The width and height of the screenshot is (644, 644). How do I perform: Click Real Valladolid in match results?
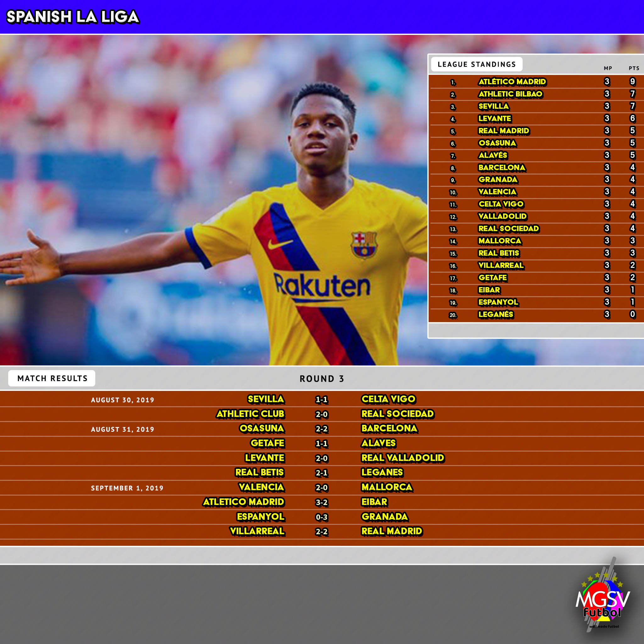point(403,458)
